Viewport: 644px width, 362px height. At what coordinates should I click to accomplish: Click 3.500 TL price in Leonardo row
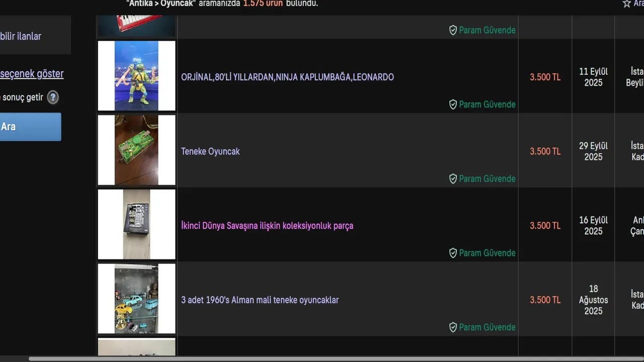coord(545,77)
